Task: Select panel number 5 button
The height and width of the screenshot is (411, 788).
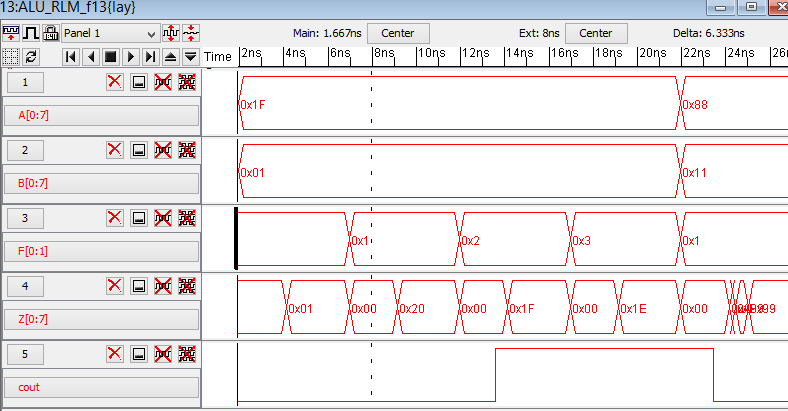Action: click(25, 354)
